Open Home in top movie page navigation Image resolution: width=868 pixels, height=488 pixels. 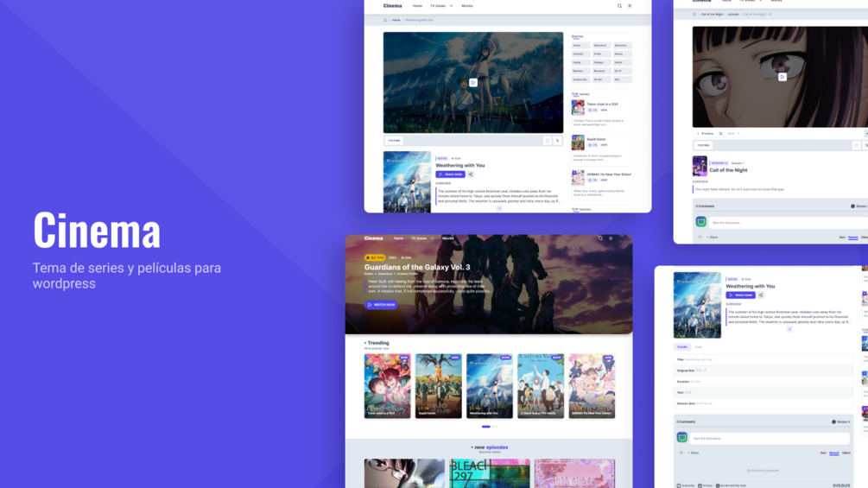tap(417, 6)
